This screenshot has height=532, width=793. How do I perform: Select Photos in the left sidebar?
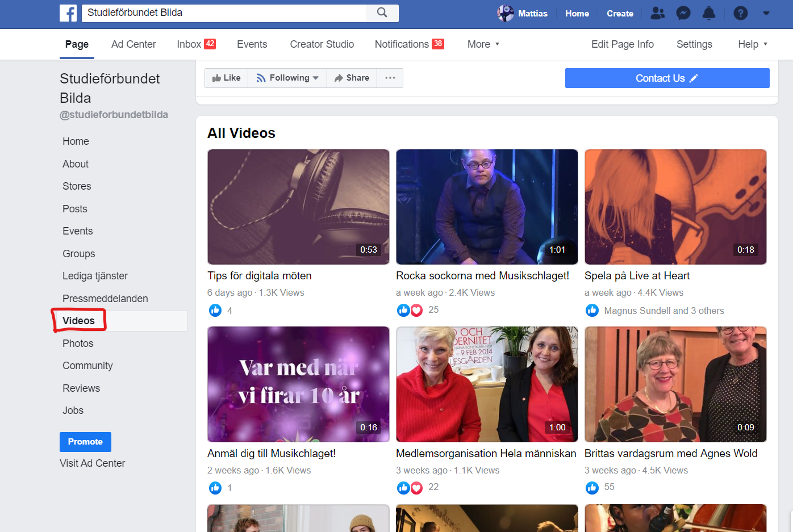coord(78,344)
